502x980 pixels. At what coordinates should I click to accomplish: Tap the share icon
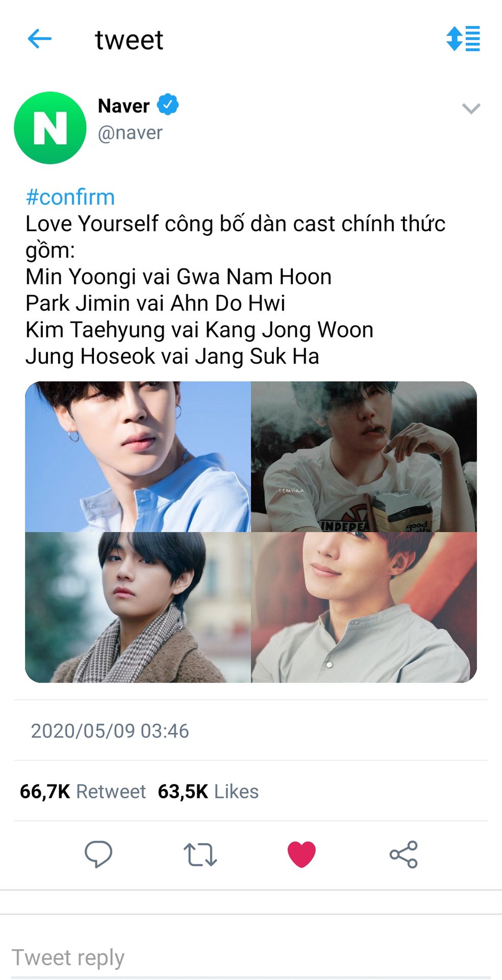pos(404,854)
